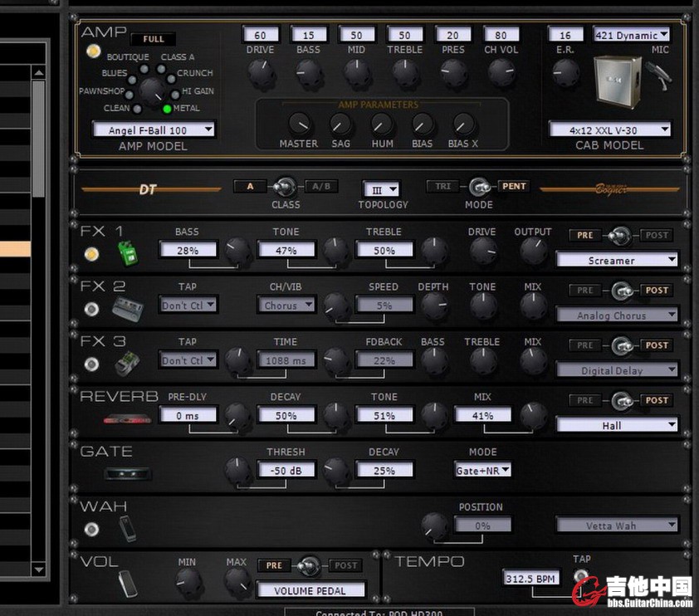Click the DT logo
This screenshot has width=699, height=616.
pos(148,190)
